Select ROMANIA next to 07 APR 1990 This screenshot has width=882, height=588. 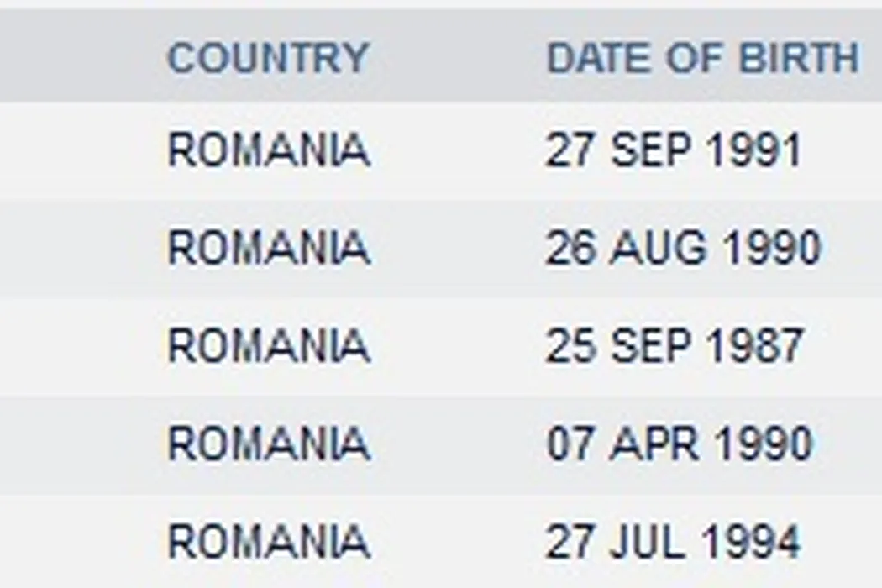click(x=269, y=444)
